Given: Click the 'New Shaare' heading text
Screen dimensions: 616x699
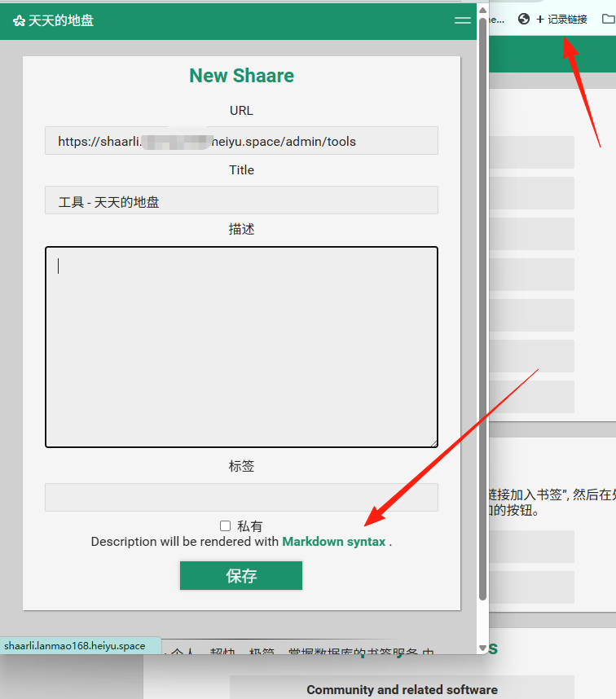Looking at the screenshot, I should pos(241,75).
